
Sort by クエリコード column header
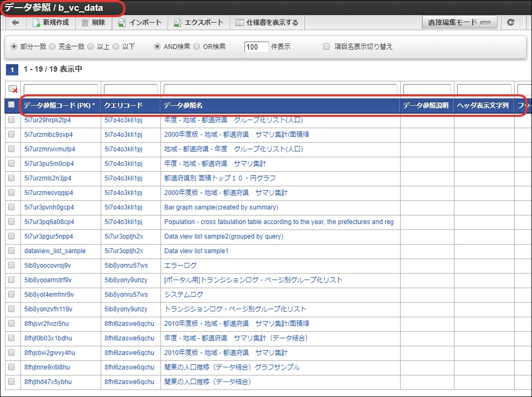click(123, 106)
